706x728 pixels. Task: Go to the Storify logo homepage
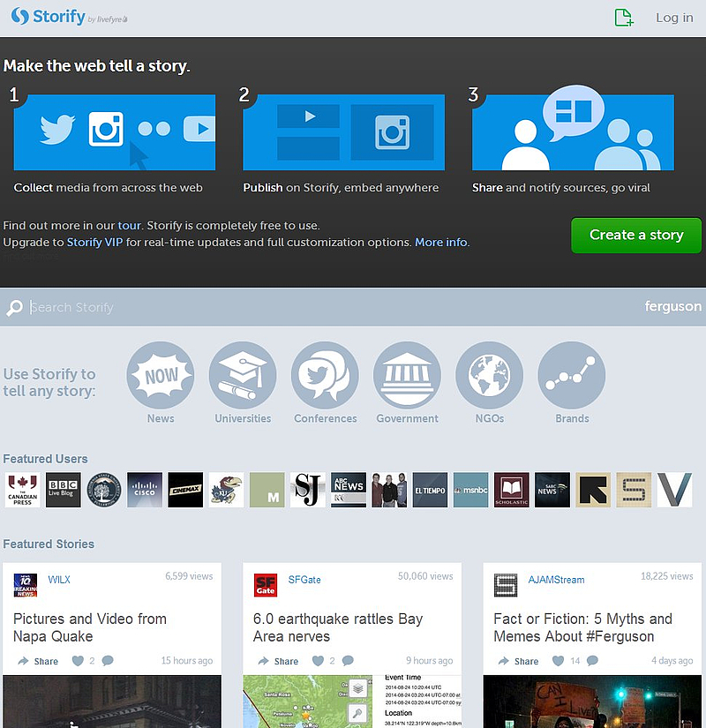49,17
